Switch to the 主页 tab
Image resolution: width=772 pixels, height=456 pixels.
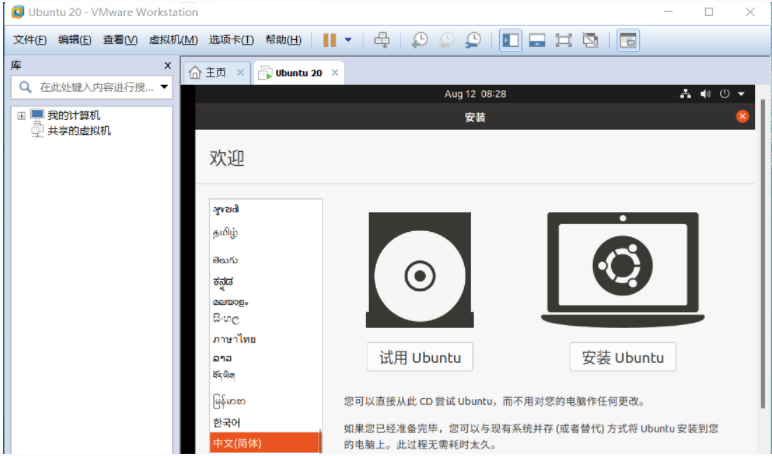(215, 73)
